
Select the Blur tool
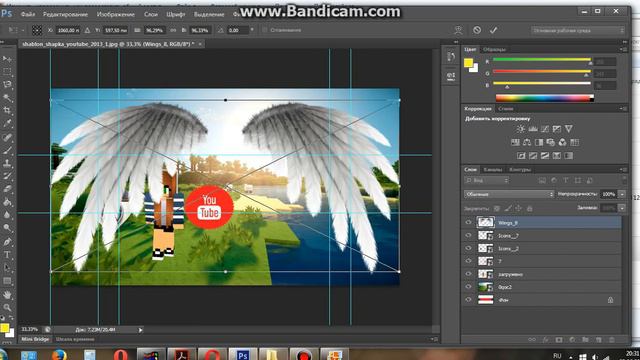(7, 215)
